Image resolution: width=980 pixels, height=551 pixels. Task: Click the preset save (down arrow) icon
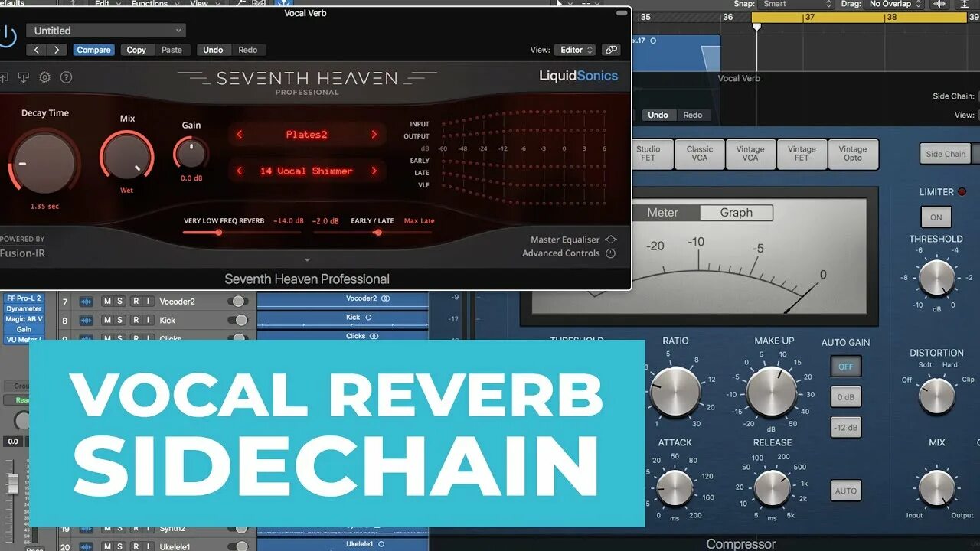coord(24,77)
